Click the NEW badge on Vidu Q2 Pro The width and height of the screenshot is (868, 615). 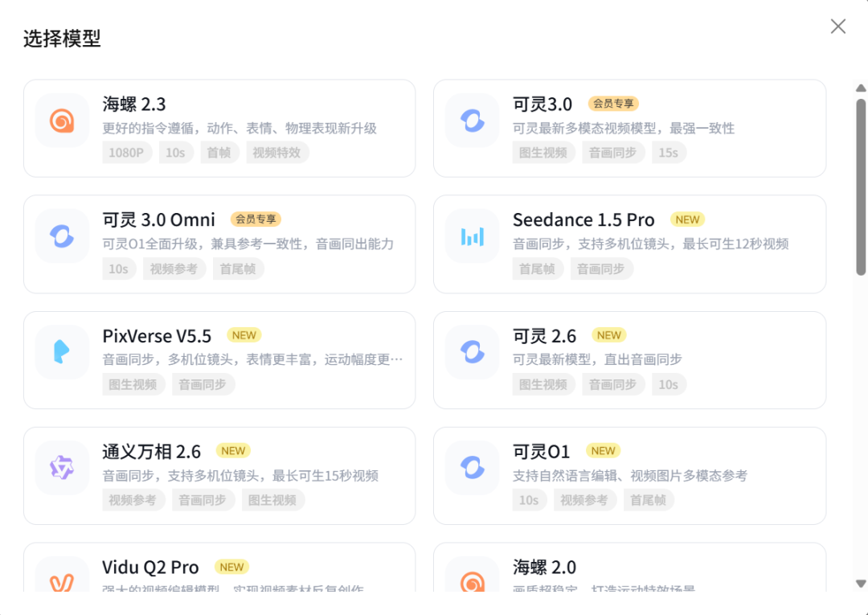coord(231,567)
